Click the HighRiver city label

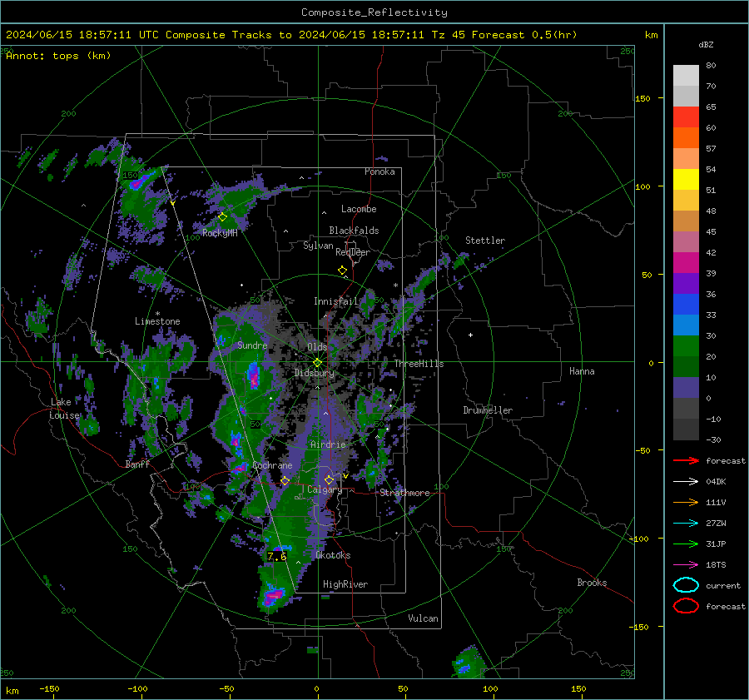[345, 584]
